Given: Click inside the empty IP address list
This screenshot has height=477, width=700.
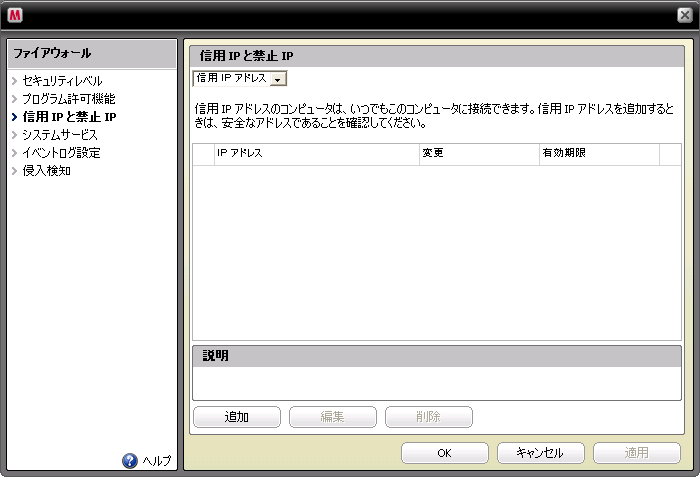Looking at the screenshot, I should click(x=436, y=250).
